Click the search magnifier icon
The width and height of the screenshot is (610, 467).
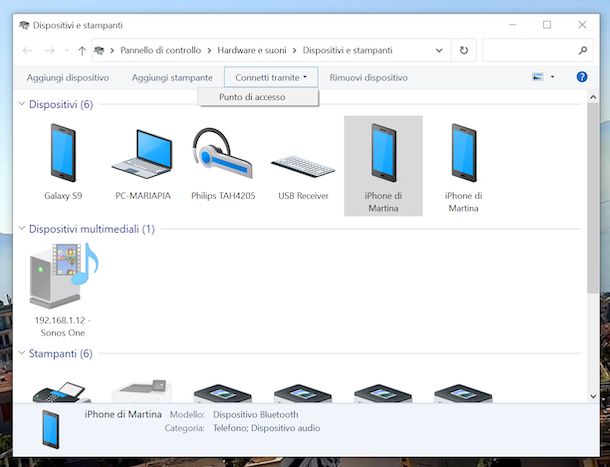pyautogui.click(x=583, y=50)
